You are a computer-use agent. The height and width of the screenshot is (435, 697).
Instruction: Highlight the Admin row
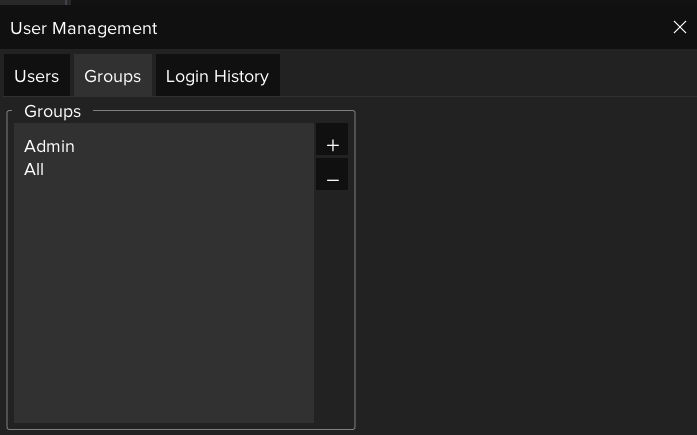point(49,146)
